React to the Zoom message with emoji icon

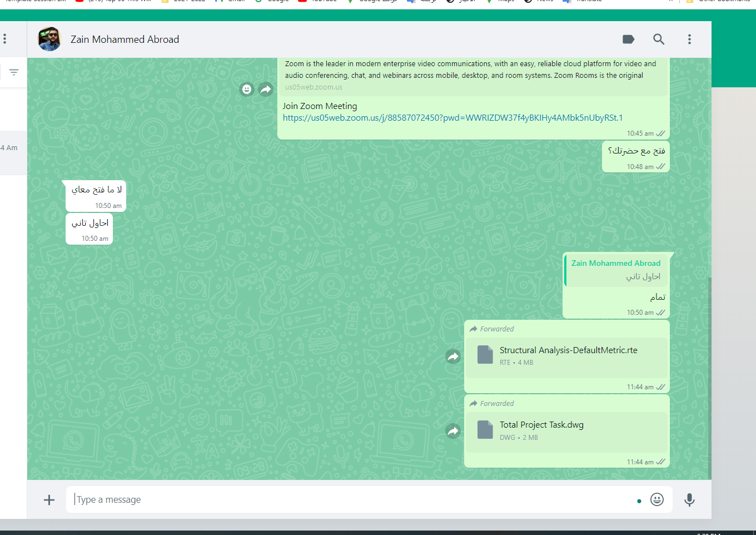(x=247, y=89)
